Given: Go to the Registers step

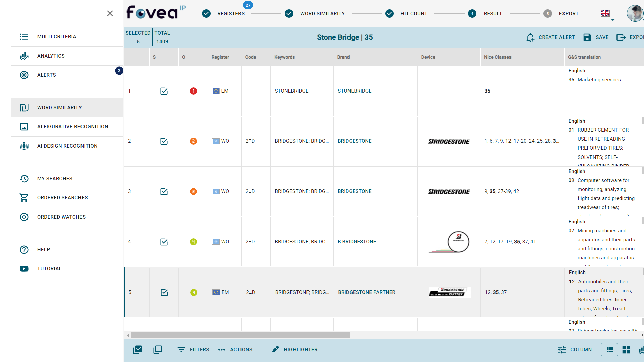Looking at the screenshot, I should pyautogui.click(x=231, y=14).
